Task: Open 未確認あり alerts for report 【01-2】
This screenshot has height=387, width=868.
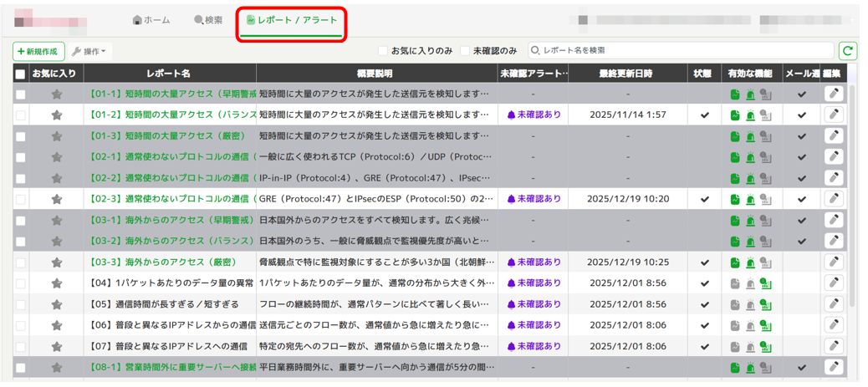Action: [534, 115]
